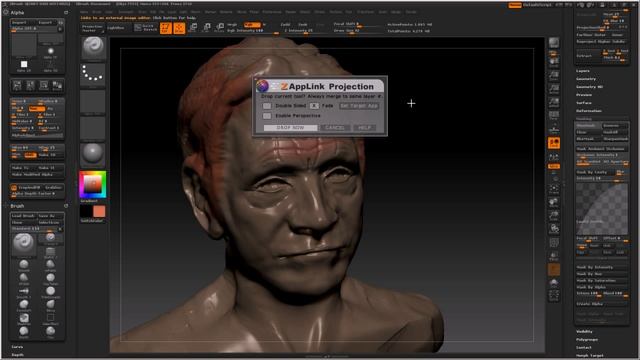Expand the Geometry subpalette

point(586,79)
